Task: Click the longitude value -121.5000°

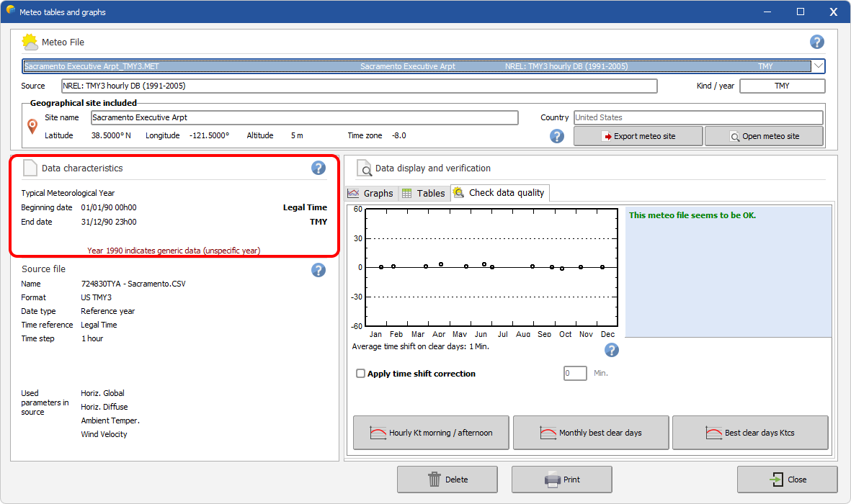Action: (x=210, y=135)
